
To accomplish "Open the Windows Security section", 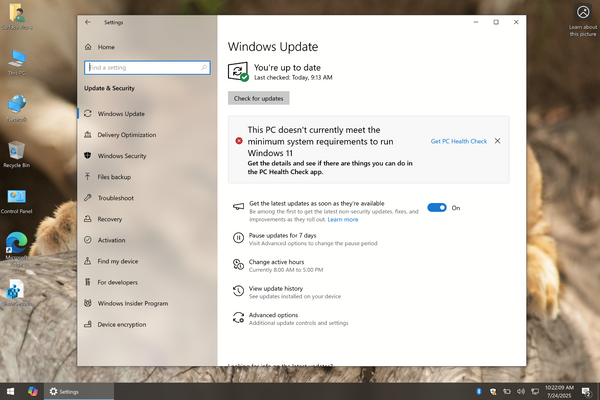I will point(147,156).
